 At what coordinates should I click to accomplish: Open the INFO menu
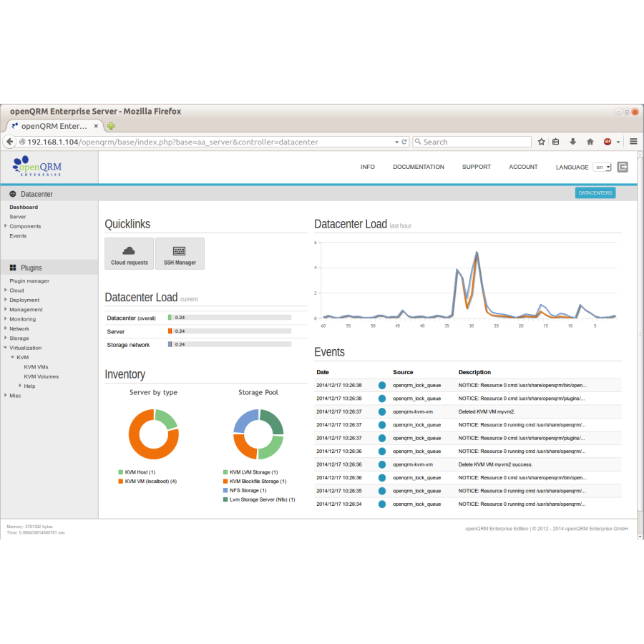click(368, 167)
